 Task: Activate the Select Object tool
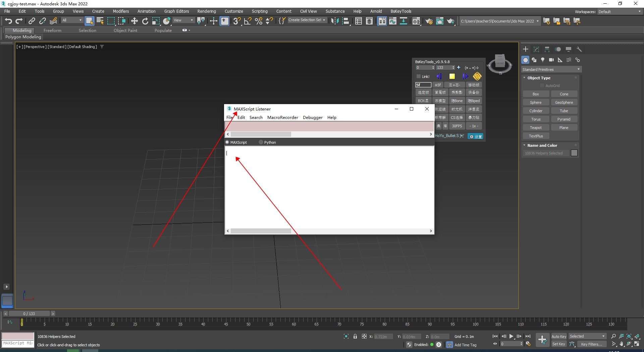pyautogui.click(x=89, y=21)
